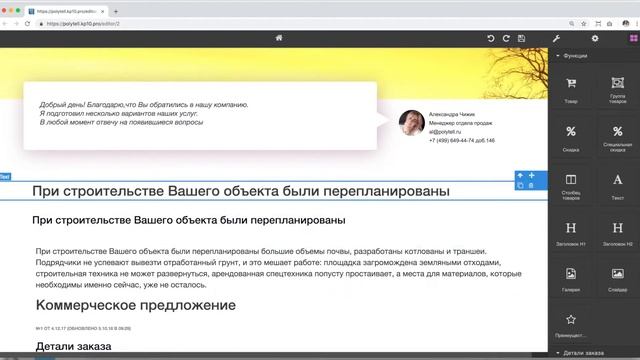This screenshot has width=640, height=360.
Task: Select the large heading При строительстве Вашего объекта
Action: pos(241,191)
